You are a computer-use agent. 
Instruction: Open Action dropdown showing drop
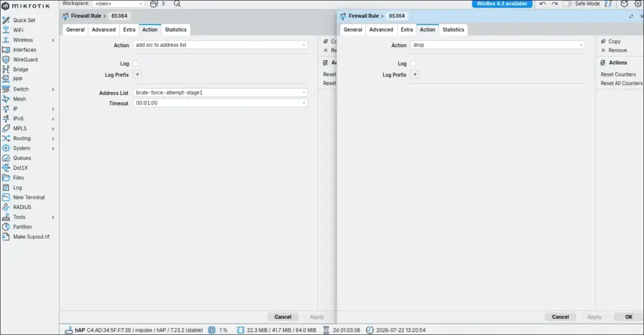coord(498,45)
